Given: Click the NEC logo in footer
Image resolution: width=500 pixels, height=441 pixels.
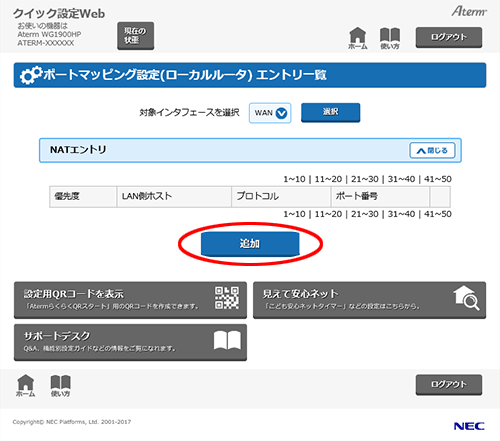Looking at the screenshot, I should point(469,426).
